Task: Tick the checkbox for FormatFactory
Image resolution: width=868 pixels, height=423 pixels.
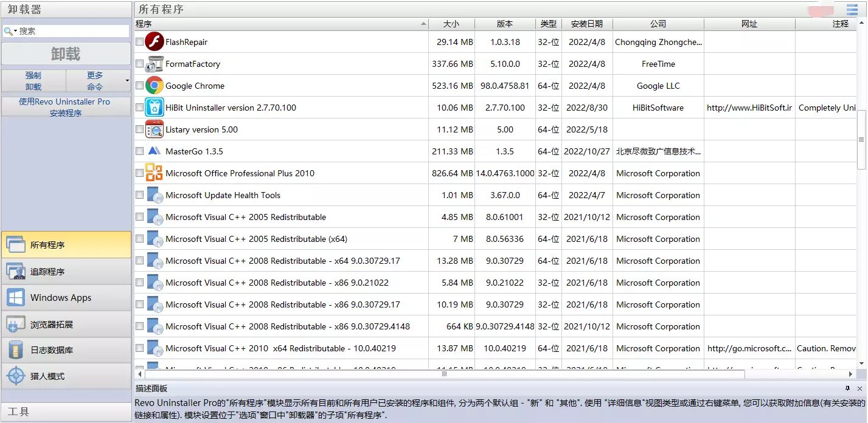Action: point(140,64)
